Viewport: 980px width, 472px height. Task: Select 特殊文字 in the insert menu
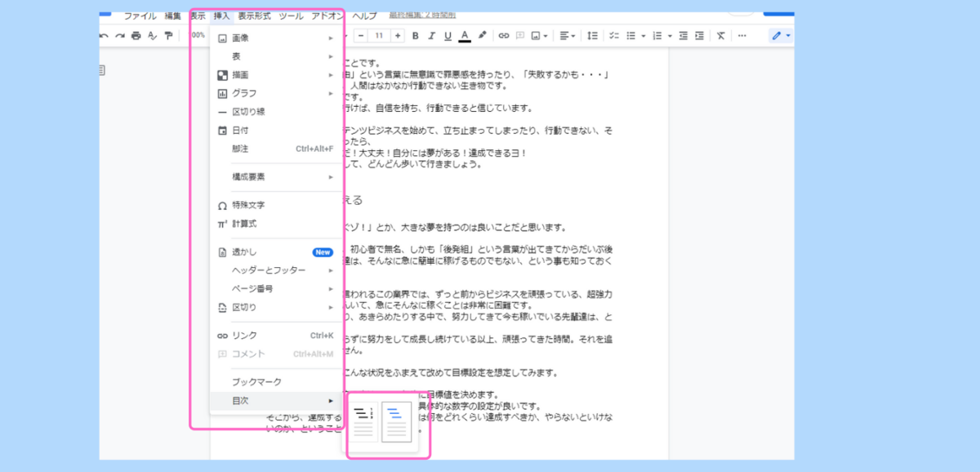276,205
